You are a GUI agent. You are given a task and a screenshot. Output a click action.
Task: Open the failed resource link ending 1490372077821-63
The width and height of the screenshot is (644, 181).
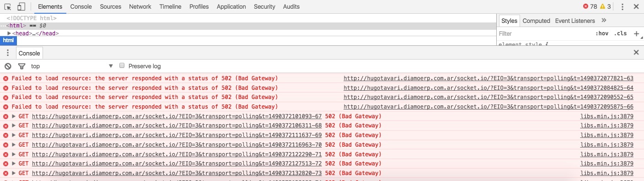coord(488,78)
